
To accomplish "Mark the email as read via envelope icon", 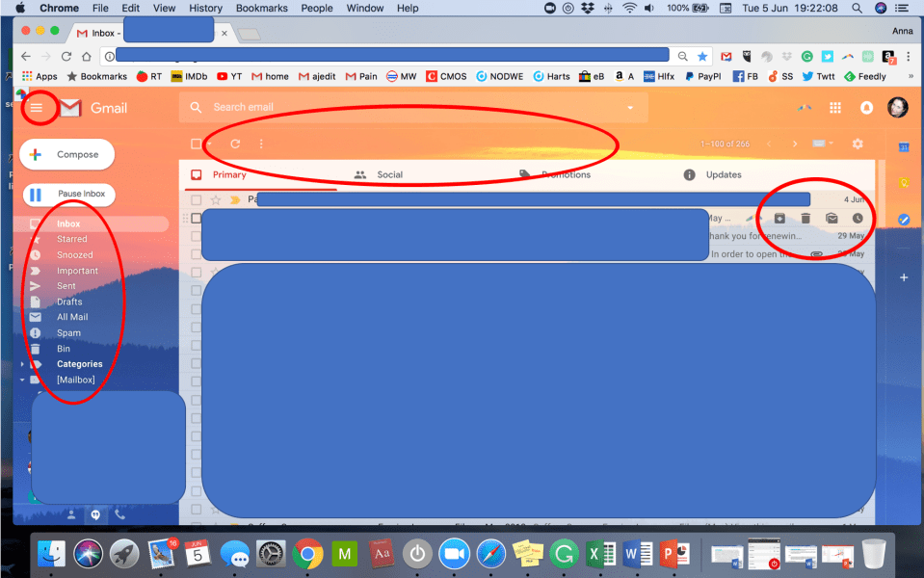I will (x=832, y=219).
